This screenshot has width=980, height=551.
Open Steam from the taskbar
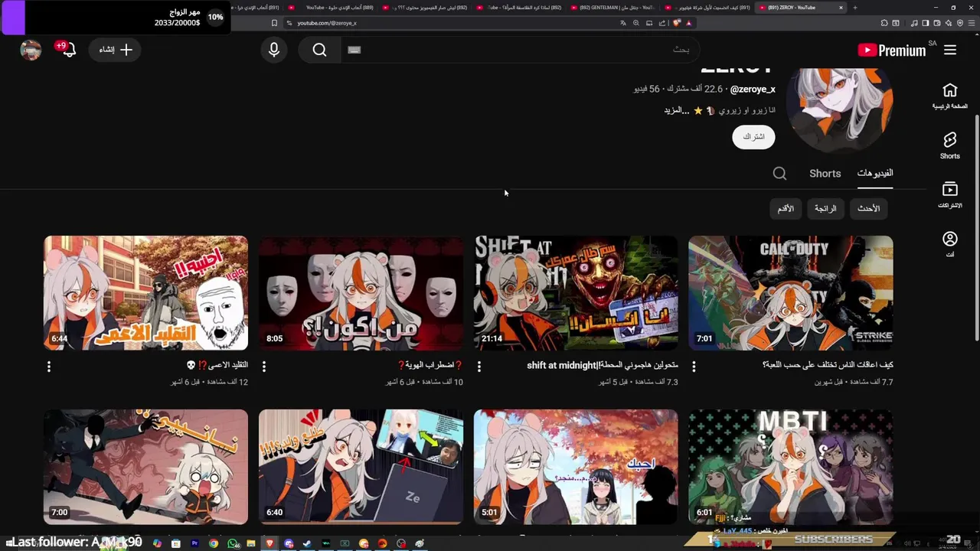(x=307, y=543)
